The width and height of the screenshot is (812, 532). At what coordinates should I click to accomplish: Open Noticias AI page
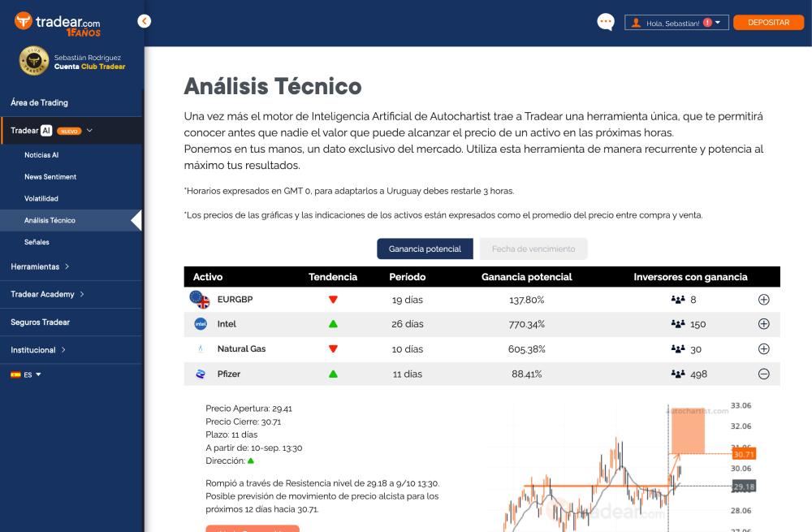[41, 155]
